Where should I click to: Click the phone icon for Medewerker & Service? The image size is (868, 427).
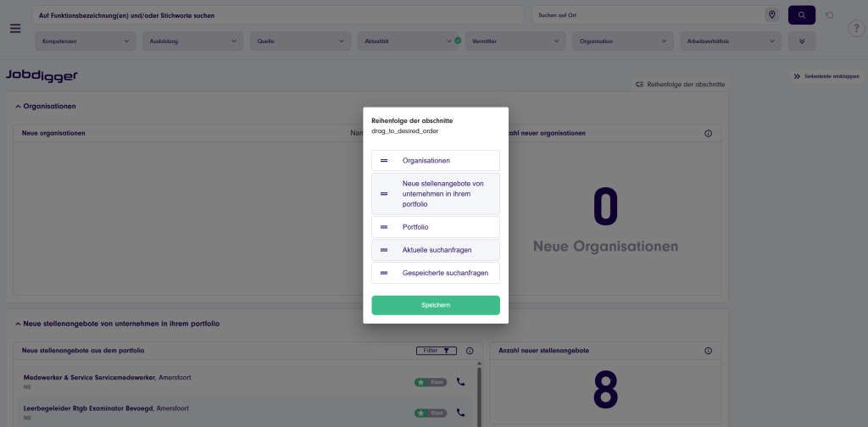click(x=461, y=382)
